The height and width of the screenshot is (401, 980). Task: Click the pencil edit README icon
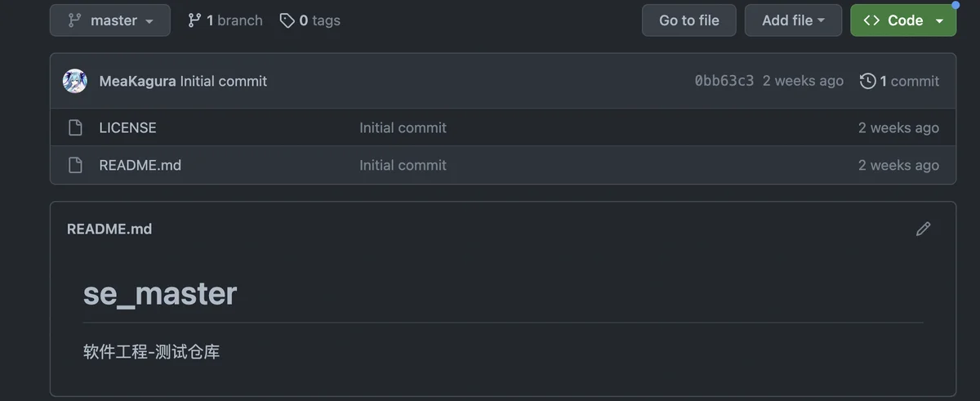924,229
